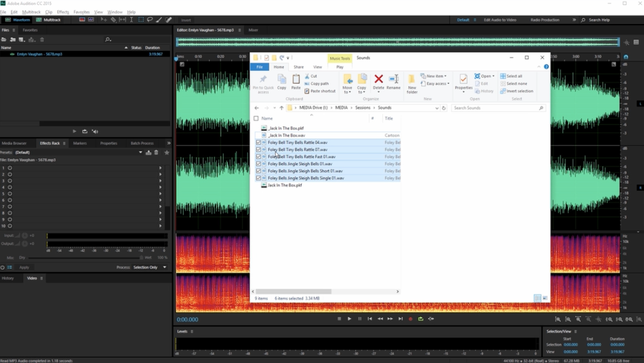644x363 pixels.
Task: Click the red X Delete icon in the ribbon
Action: click(379, 79)
